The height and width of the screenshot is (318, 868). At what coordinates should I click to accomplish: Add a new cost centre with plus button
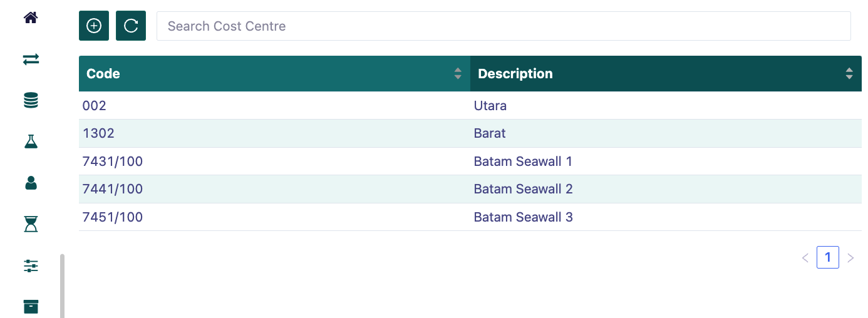click(94, 26)
